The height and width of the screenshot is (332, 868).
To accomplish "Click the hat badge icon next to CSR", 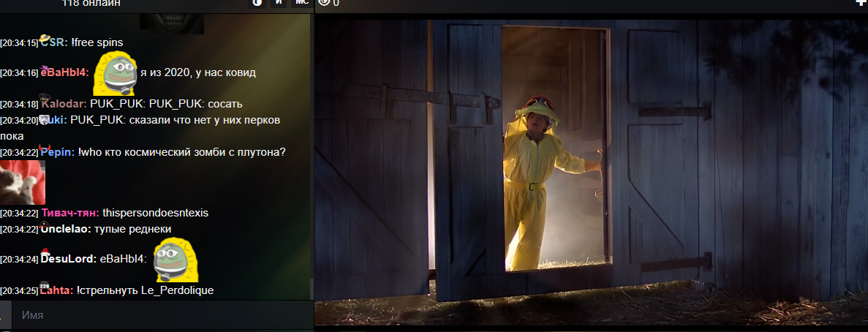I will (45, 37).
